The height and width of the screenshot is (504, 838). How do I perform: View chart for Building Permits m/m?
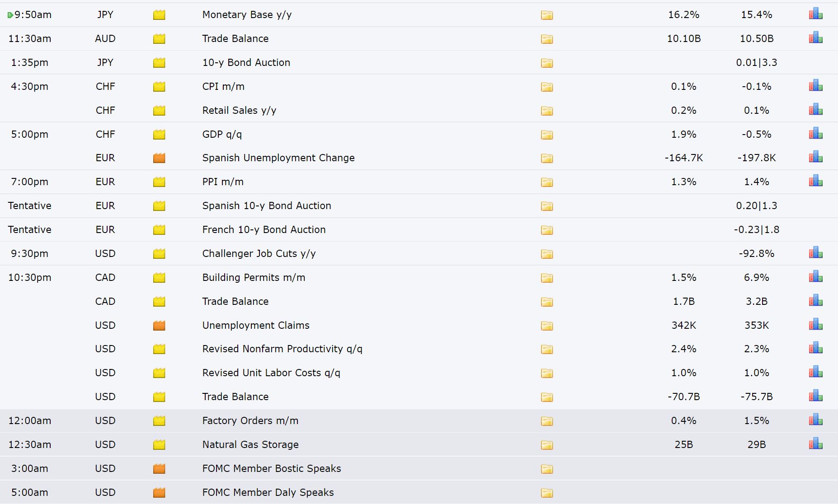pyautogui.click(x=815, y=277)
